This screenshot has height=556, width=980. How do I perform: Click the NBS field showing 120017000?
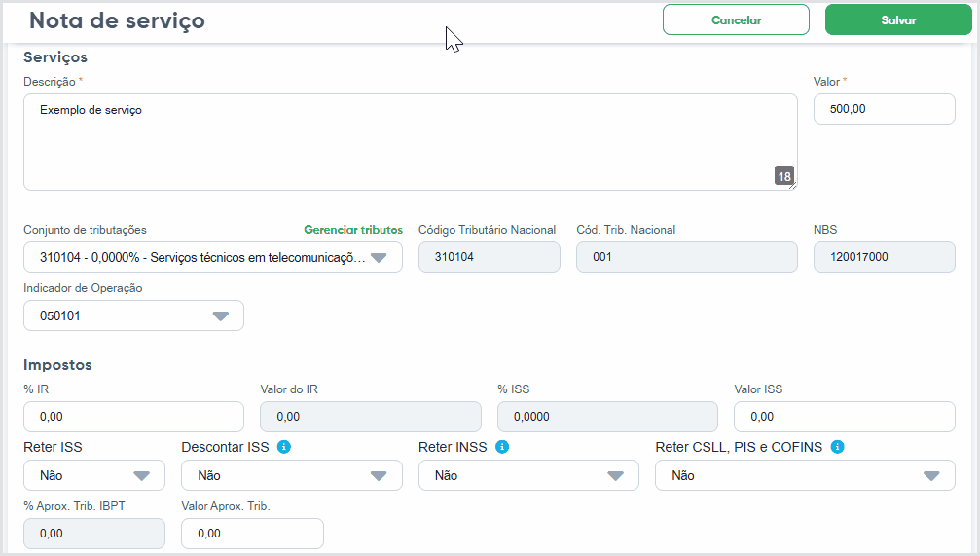click(x=885, y=257)
